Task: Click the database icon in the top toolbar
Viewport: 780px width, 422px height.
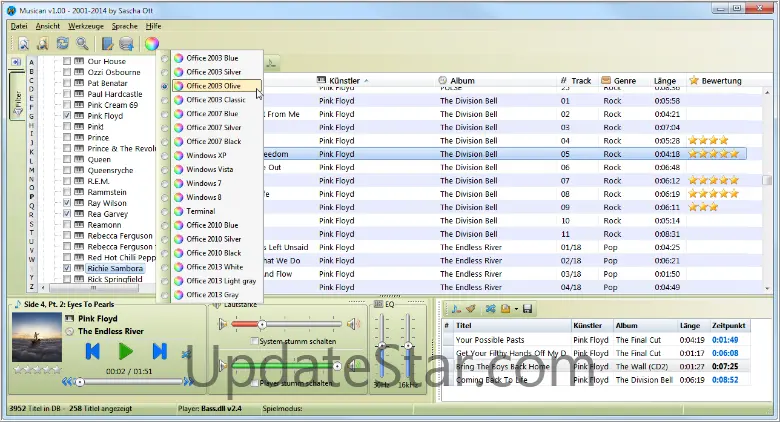Action: tap(127, 43)
